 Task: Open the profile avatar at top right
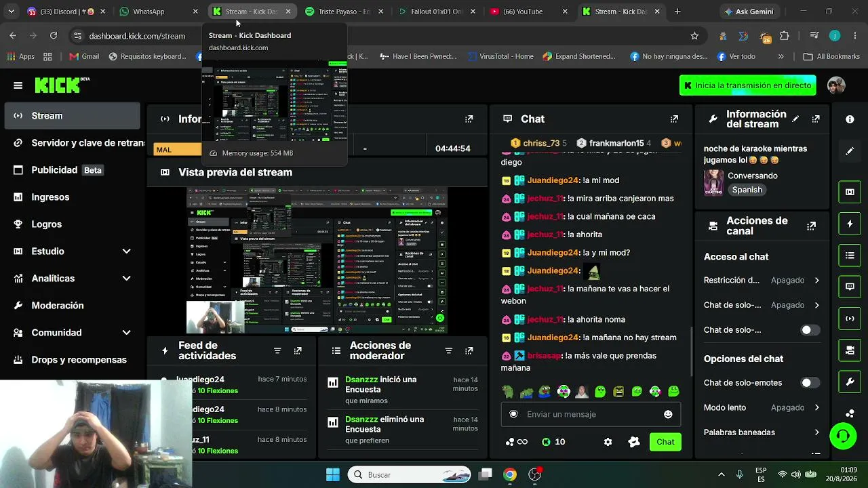point(836,85)
